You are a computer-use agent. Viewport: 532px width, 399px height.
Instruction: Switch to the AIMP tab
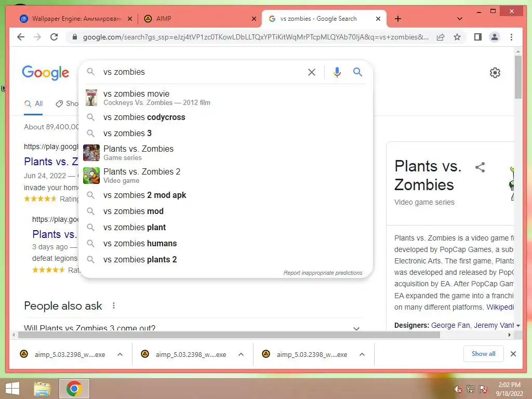tap(199, 19)
